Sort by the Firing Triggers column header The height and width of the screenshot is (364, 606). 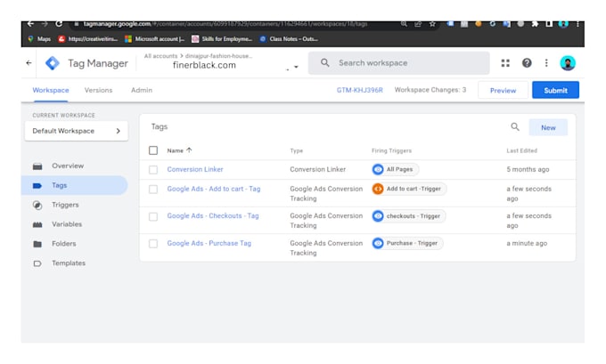[391, 151]
